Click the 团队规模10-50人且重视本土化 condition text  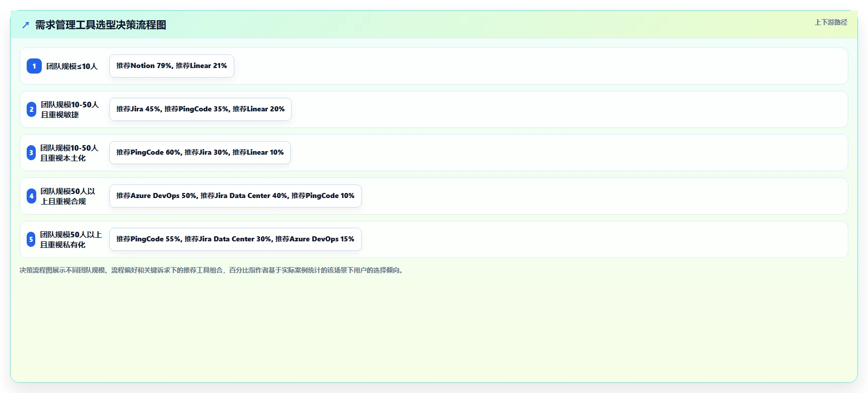pos(70,153)
